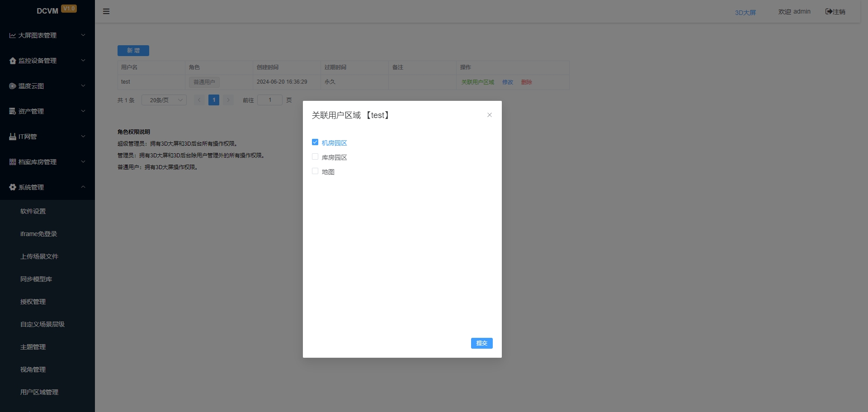Select page number 1 in pagination
The width and height of the screenshot is (868, 412).
click(x=214, y=100)
